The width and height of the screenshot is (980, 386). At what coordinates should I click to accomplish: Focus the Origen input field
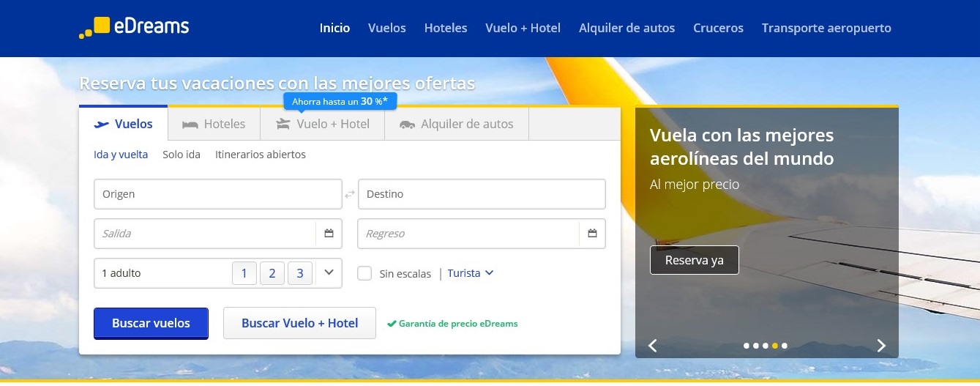(x=218, y=194)
